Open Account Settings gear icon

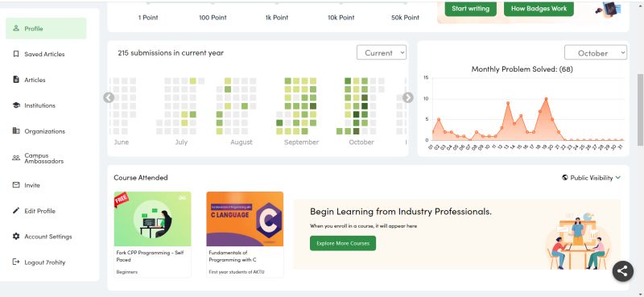[x=16, y=236]
